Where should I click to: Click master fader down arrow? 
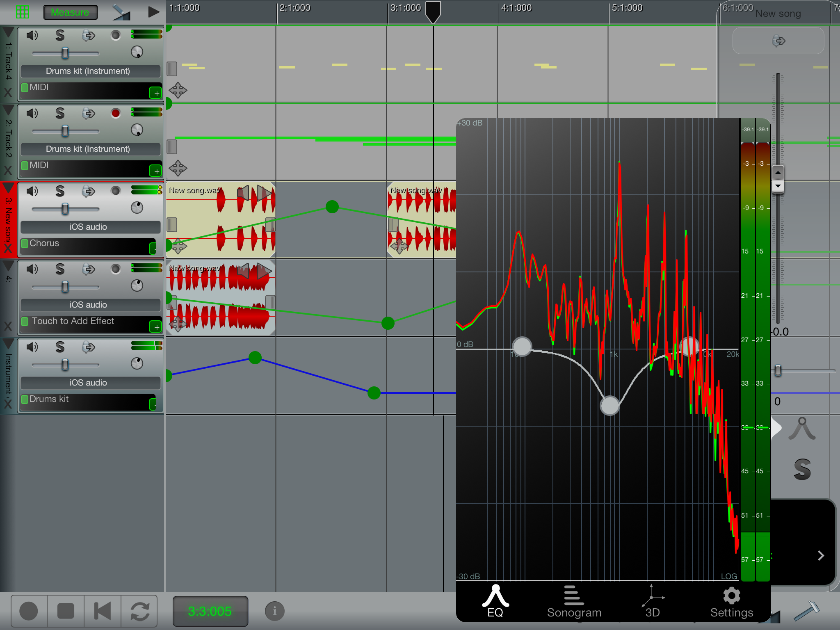[778, 186]
